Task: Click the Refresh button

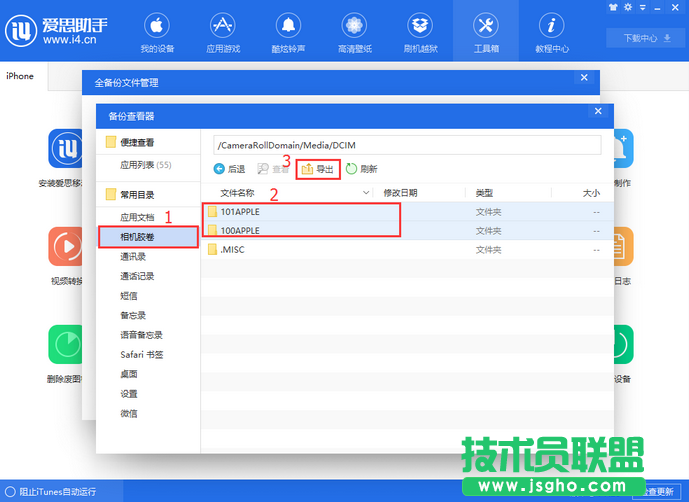Action: point(362,169)
